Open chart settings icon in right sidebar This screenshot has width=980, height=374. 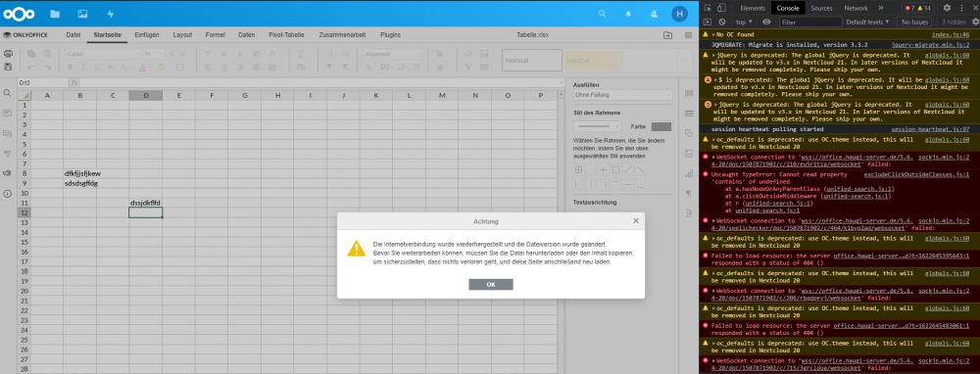point(689,173)
